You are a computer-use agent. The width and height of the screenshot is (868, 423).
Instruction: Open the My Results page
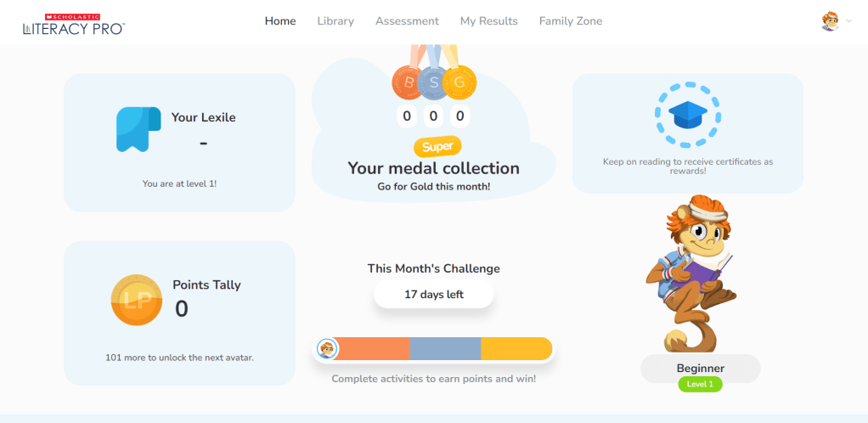coord(488,21)
